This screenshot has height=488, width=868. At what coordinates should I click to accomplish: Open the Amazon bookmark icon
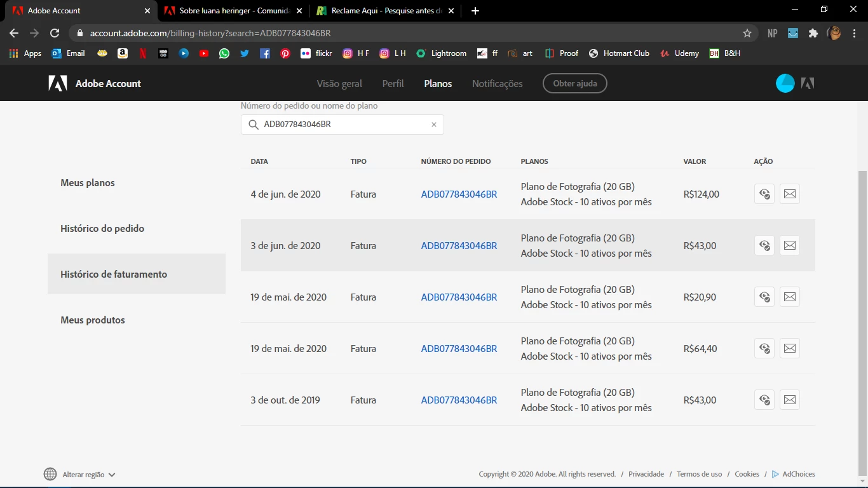123,53
